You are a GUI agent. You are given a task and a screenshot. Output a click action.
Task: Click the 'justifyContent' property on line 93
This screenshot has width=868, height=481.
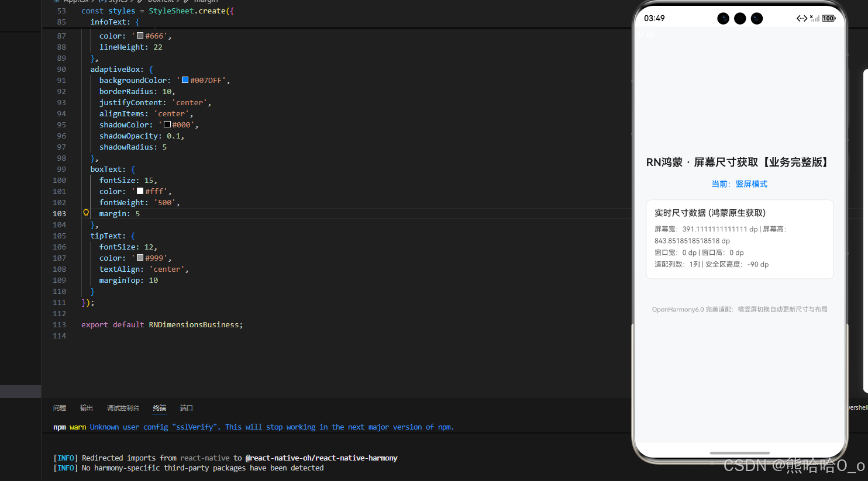[130, 102]
